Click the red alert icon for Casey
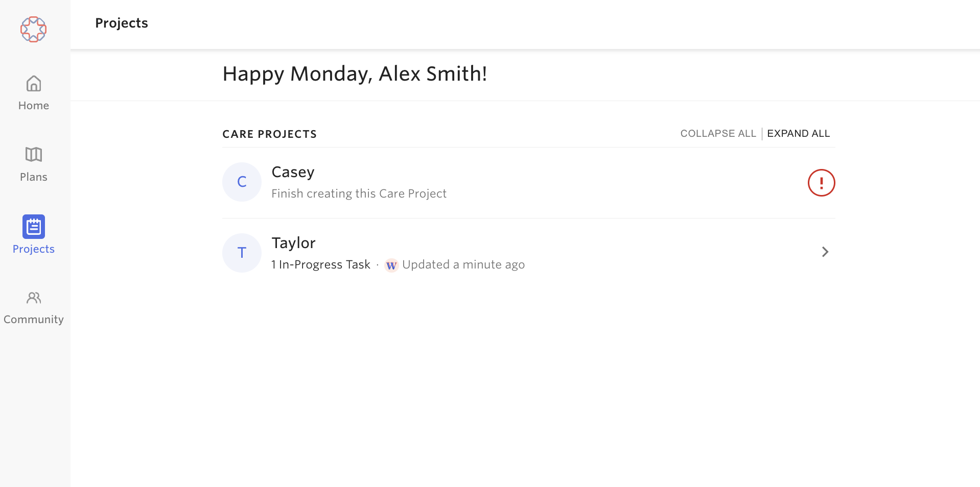This screenshot has width=980, height=487. [x=821, y=183]
